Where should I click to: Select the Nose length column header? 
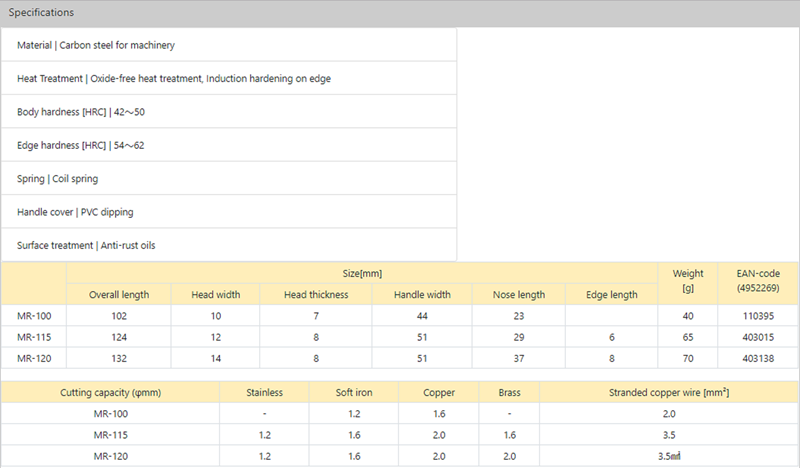(x=519, y=294)
